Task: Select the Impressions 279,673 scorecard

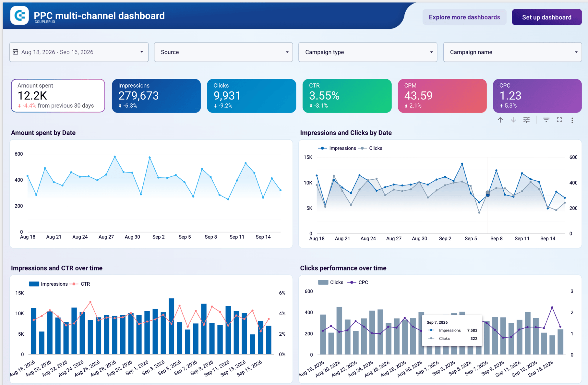Action: pyautogui.click(x=156, y=96)
